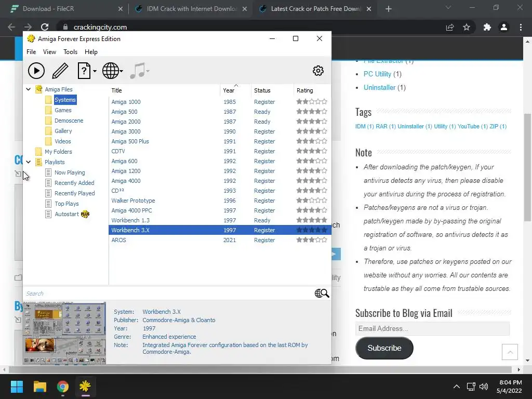Viewport: 532px width, 399px height.
Task: Collapse the Amiga Files tree node
Action: [x=29, y=89]
